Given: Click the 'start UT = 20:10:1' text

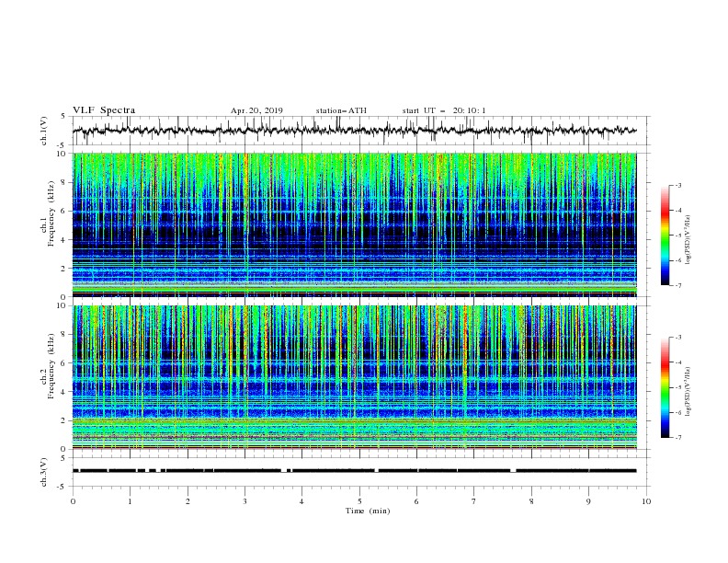Looking at the screenshot, I should click(x=444, y=110).
